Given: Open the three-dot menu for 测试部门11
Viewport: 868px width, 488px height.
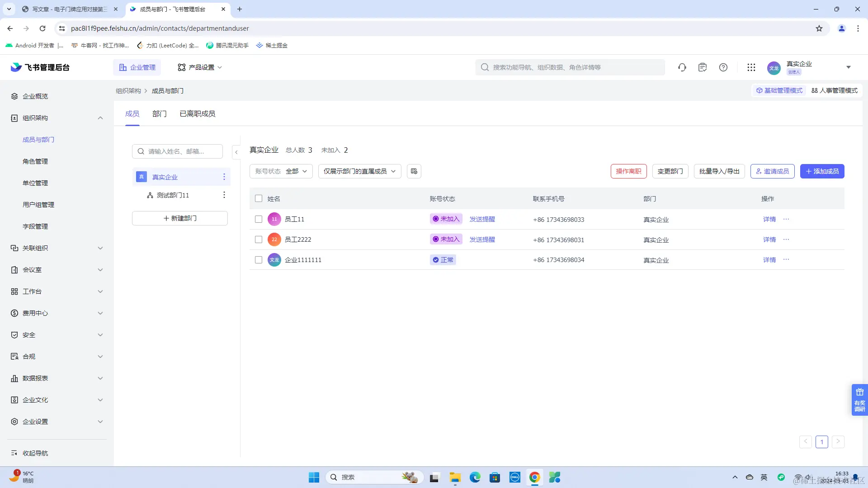Looking at the screenshot, I should click(x=224, y=195).
